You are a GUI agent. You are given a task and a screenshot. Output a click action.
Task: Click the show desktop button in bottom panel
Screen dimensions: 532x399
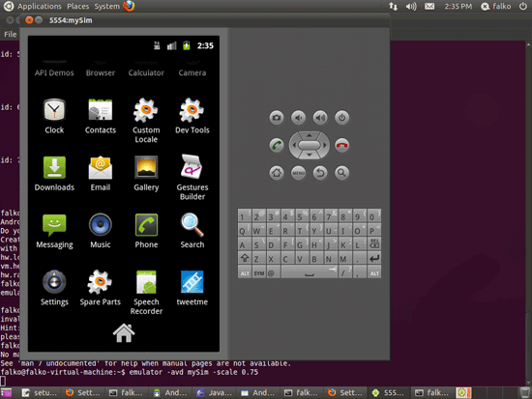[x=6, y=392]
